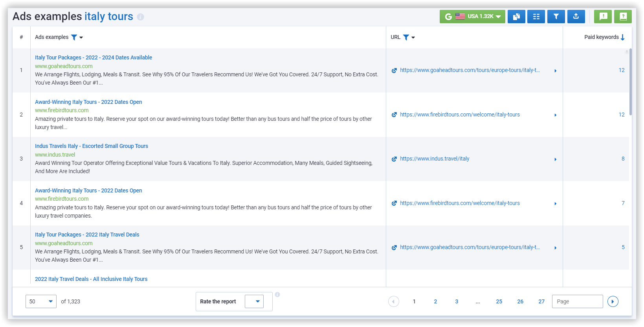
Task: Go to page 26
Action: (x=520, y=301)
